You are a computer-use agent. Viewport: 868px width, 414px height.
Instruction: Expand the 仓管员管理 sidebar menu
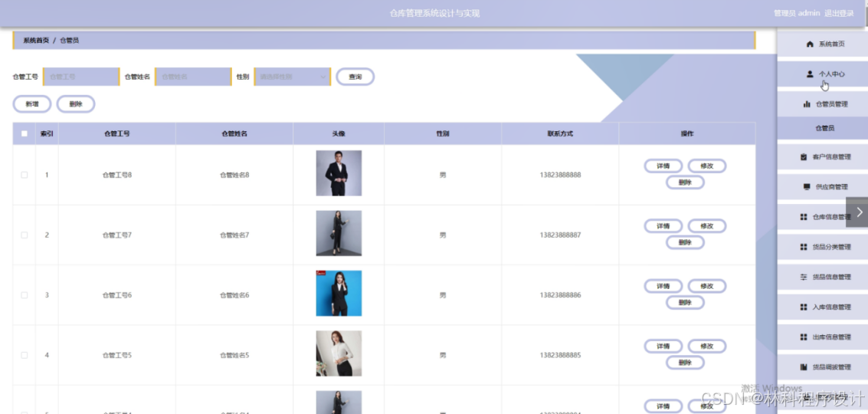(x=822, y=104)
